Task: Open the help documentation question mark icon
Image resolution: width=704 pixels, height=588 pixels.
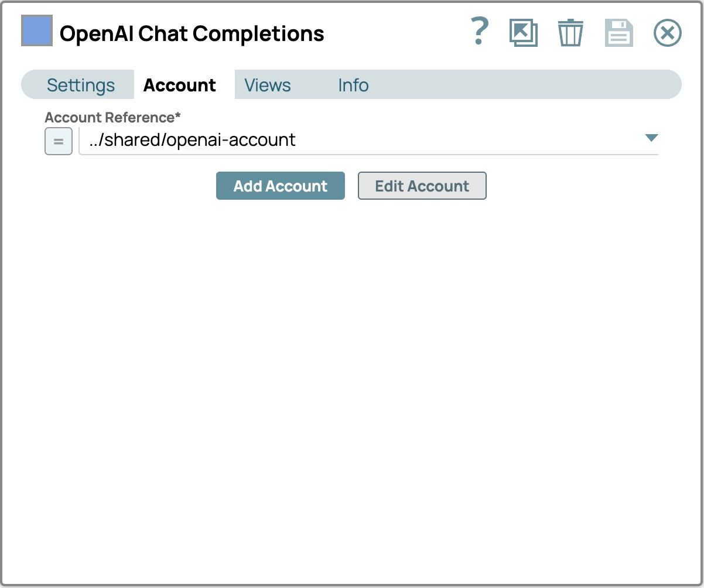Action: coord(479,32)
